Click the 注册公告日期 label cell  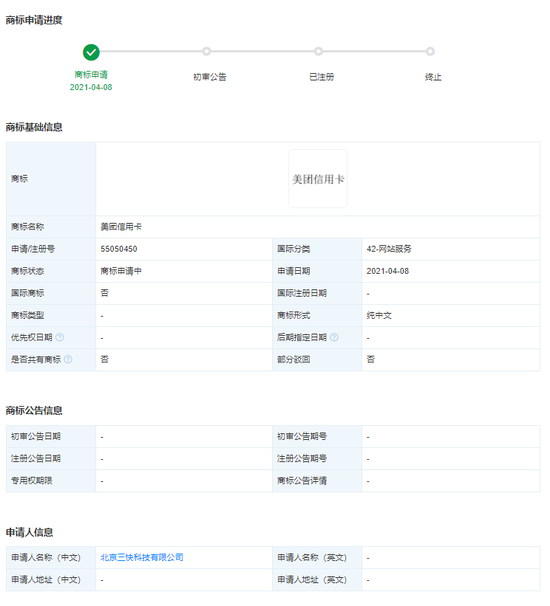coord(51,458)
